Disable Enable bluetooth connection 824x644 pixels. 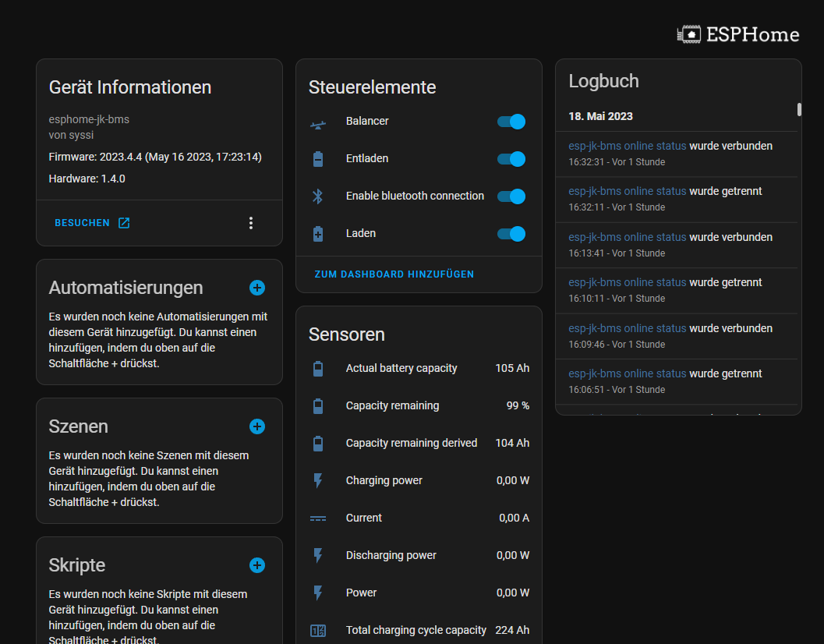pyautogui.click(x=511, y=196)
